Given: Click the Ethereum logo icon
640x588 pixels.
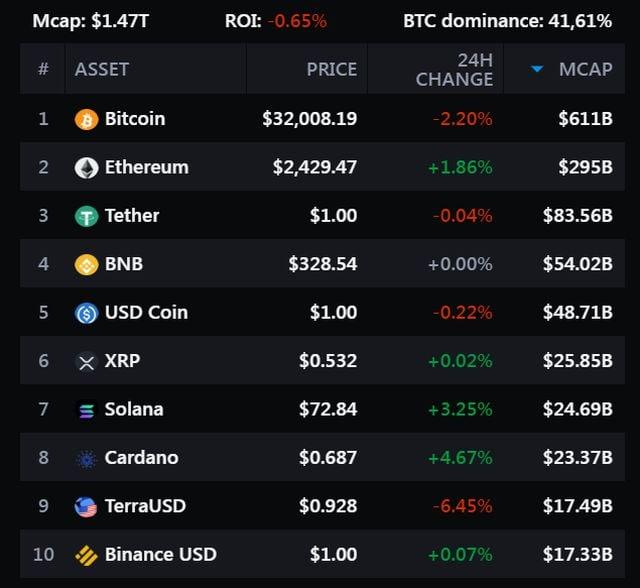Looking at the screenshot, I should click(x=87, y=167).
